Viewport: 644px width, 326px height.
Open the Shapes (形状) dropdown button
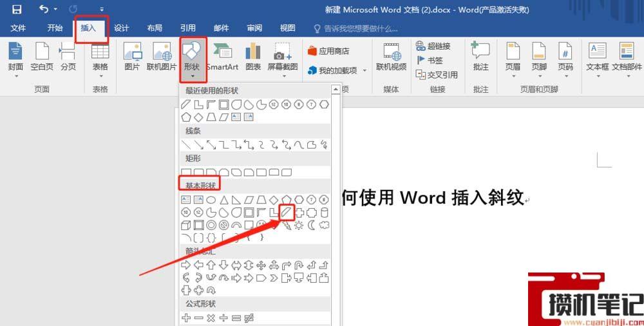[x=192, y=59]
